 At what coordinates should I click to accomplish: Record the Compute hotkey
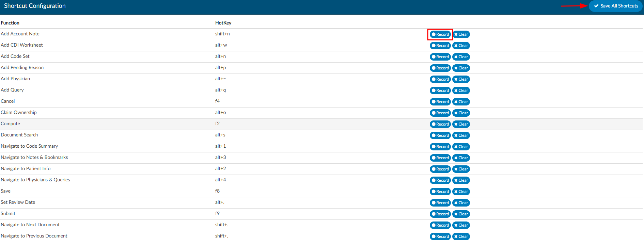440,124
